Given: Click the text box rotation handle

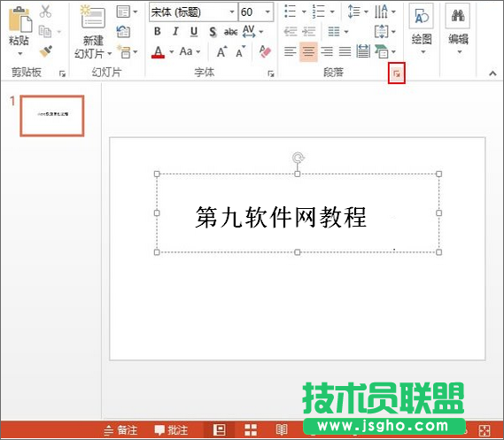Looking at the screenshot, I should click(298, 158).
